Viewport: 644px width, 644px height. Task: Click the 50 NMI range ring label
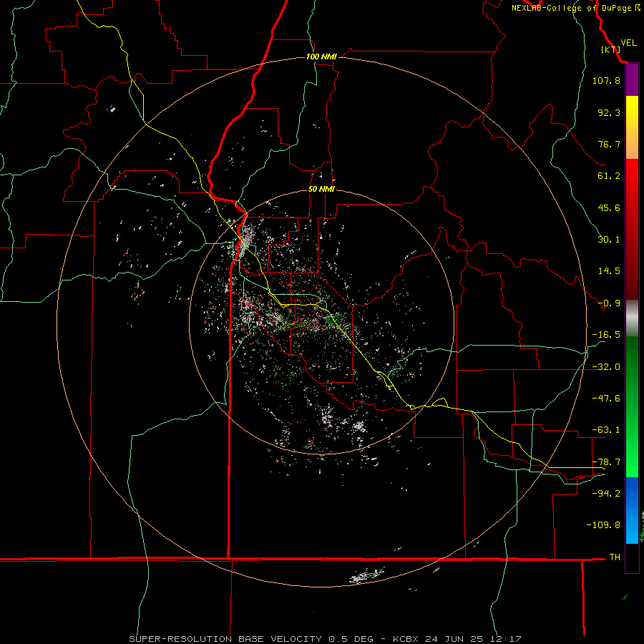click(x=321, y=190)
